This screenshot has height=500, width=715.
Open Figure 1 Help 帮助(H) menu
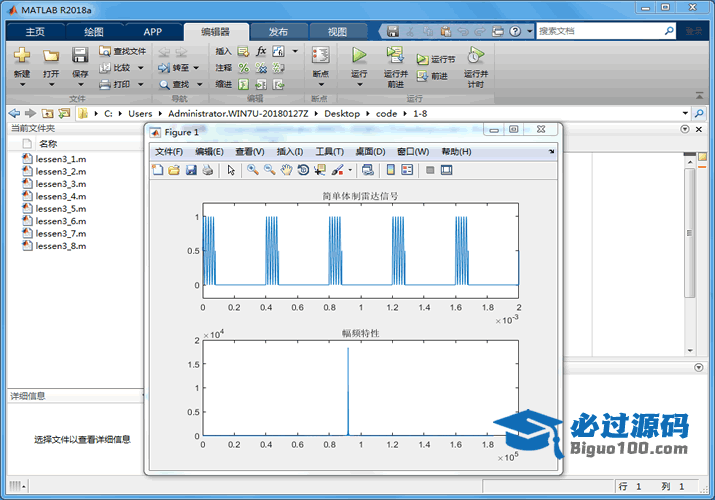(x=456, y=152)
